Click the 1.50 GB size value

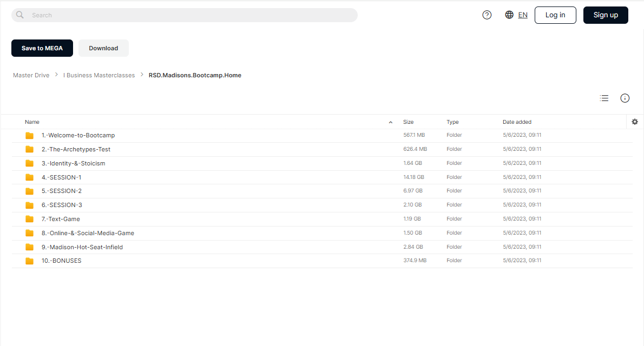pos(413,232)
